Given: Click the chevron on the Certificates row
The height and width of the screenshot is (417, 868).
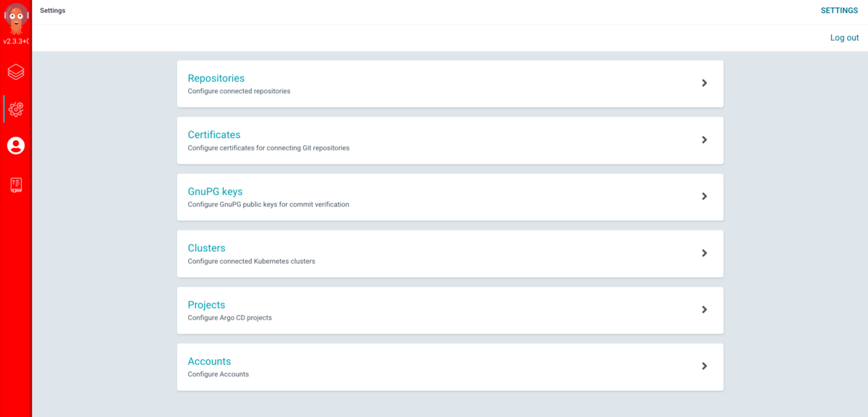Looking at the screenshot, I should (x=705, y=139).
